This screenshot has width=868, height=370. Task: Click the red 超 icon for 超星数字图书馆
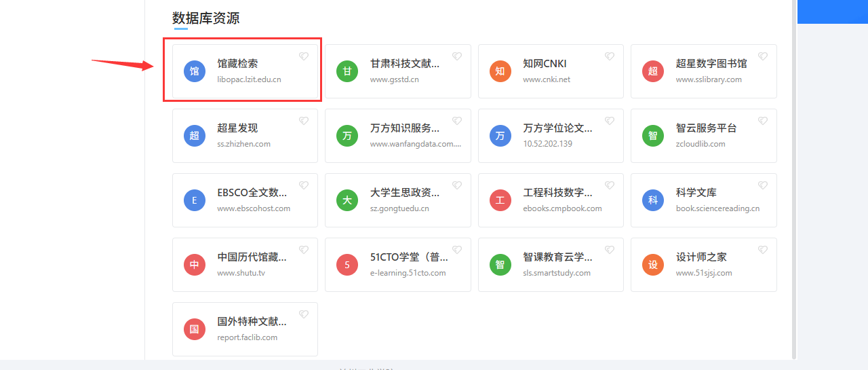tap(653, 71)
